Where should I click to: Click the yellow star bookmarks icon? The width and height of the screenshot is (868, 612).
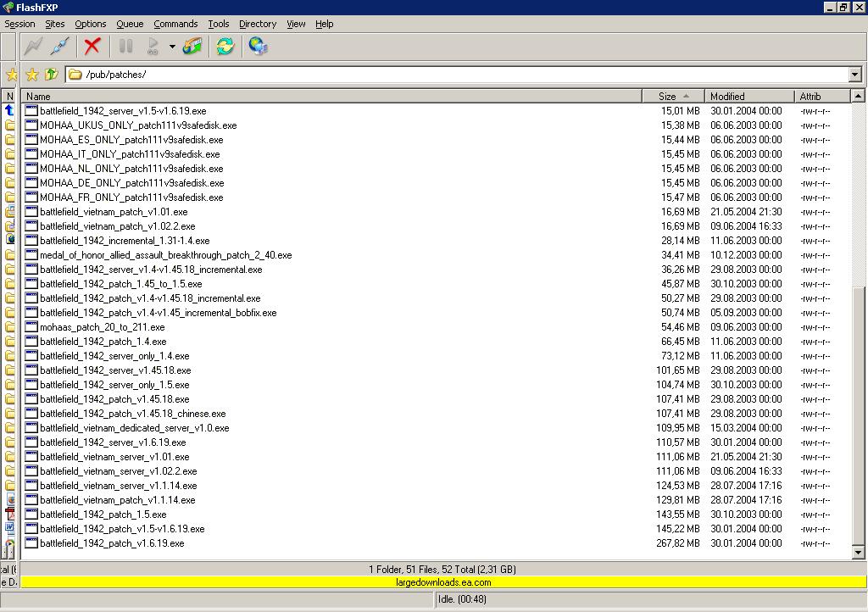click(x=32, y=74)
